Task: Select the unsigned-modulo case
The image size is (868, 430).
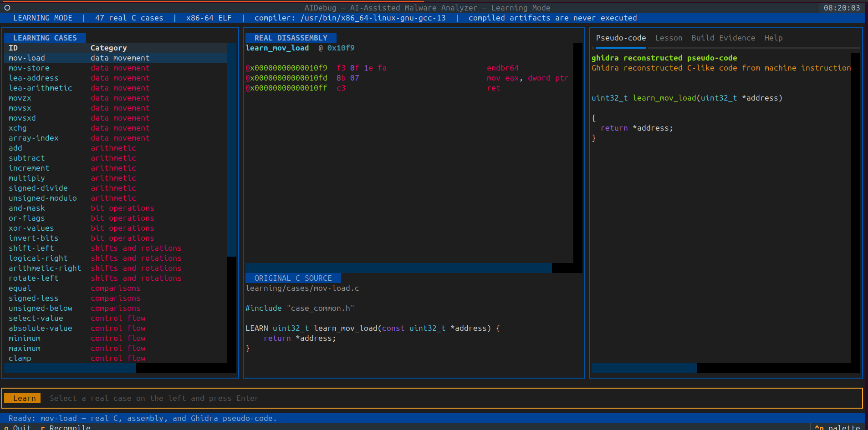Action: 116,198
